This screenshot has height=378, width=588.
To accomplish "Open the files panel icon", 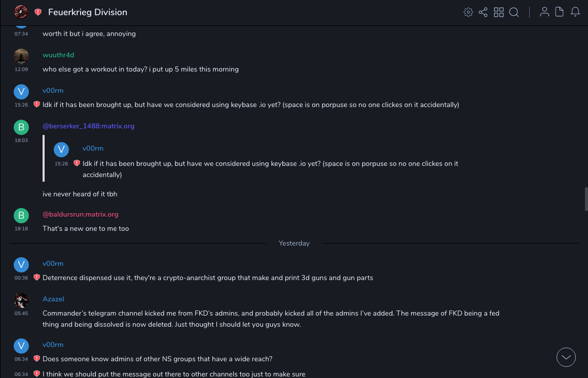I will click(x=560, y=12).
